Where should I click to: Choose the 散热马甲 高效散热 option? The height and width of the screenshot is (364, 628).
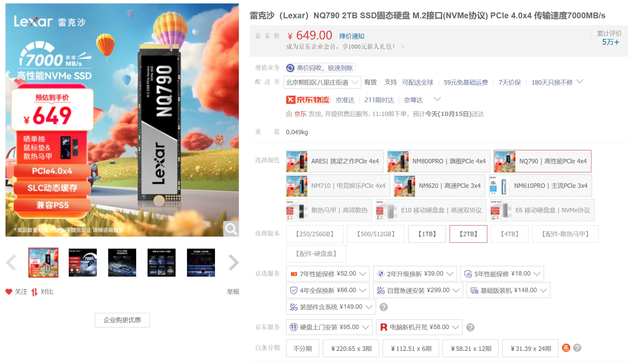coord(329,210)
